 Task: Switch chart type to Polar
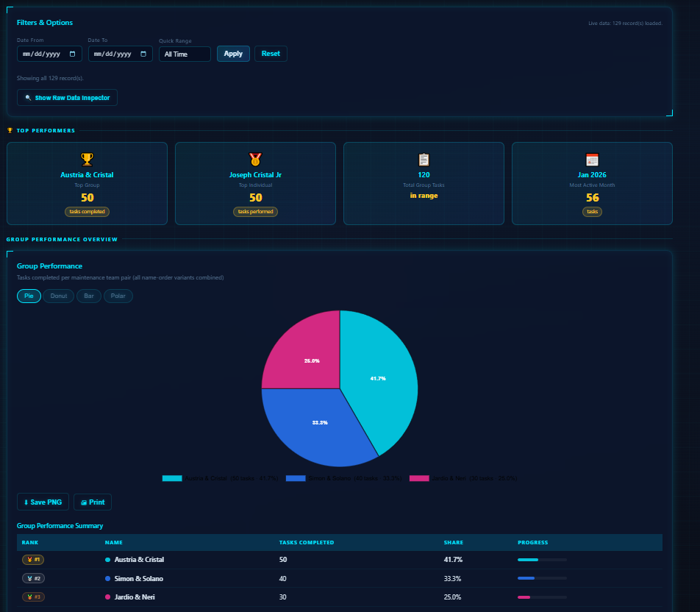[x=118, y=296]
